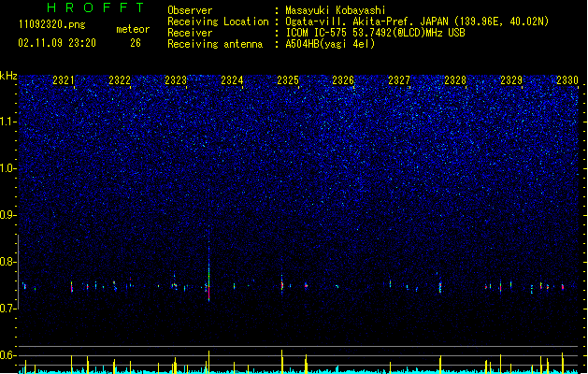
Task: Click the 1.1 kHz axis label
Action: pos(8,122)
